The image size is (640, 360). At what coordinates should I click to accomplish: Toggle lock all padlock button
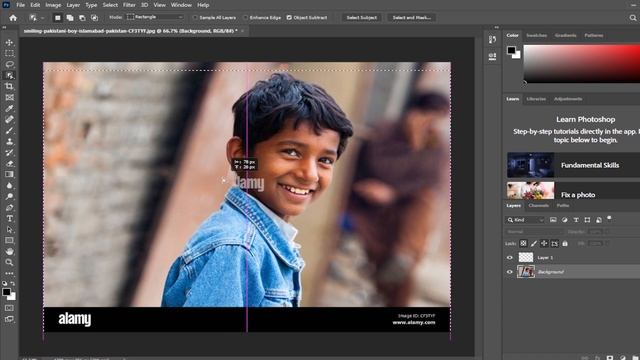565,243
